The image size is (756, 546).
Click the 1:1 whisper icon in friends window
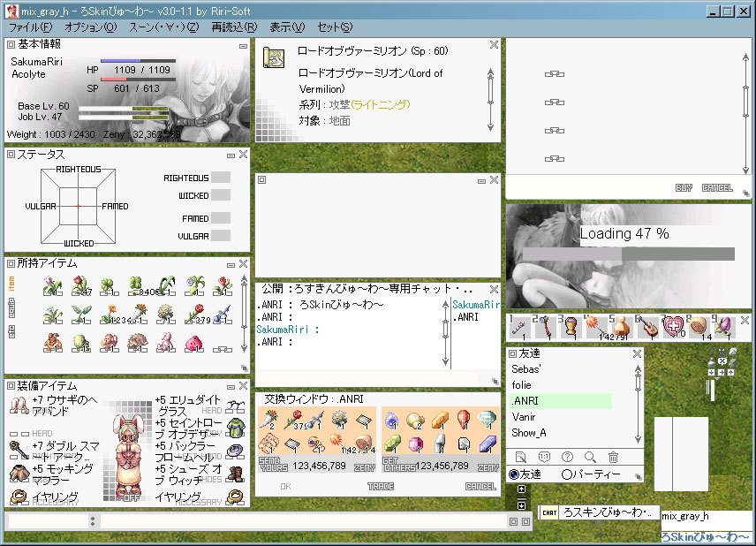544,457
